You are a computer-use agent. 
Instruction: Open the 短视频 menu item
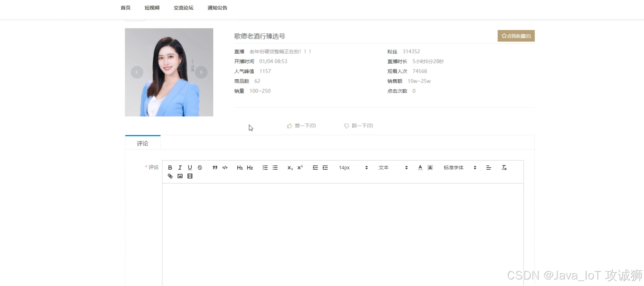[x=152, y=8]
